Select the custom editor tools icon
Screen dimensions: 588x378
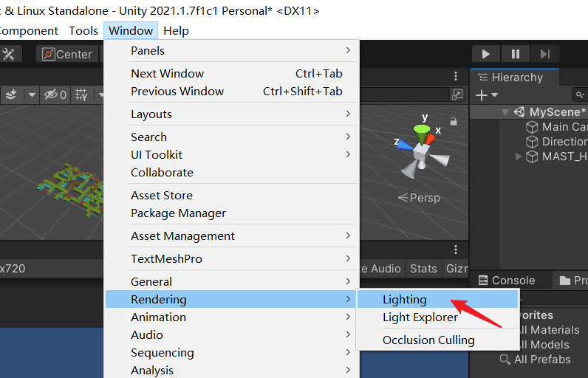click(10, 54)
